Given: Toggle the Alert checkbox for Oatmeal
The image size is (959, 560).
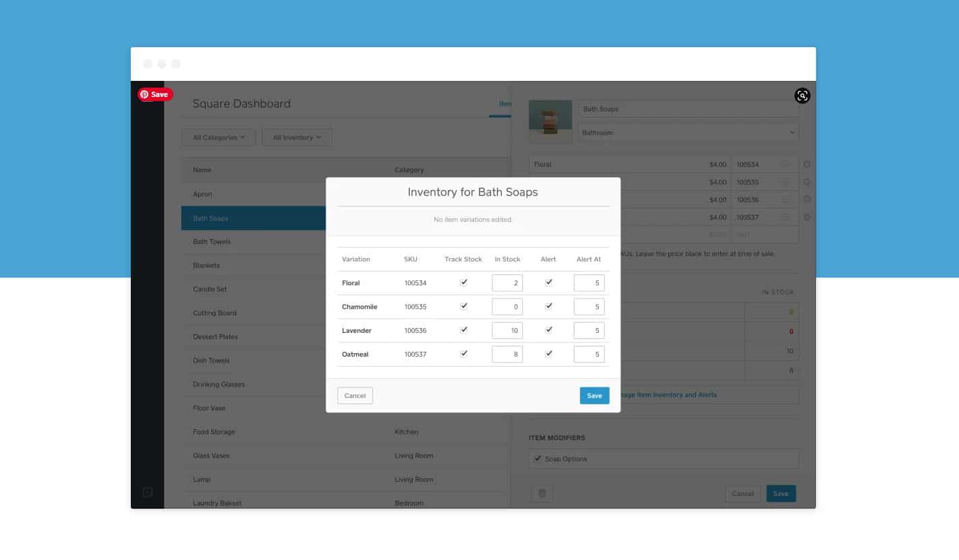Looking at the screenshot, I should point(548,353).
